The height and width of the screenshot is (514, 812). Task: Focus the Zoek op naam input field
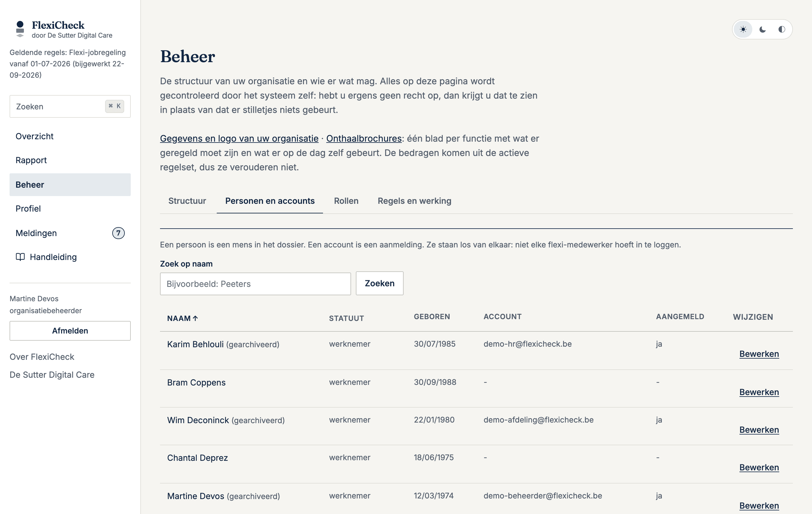click(x=255, y=284)
